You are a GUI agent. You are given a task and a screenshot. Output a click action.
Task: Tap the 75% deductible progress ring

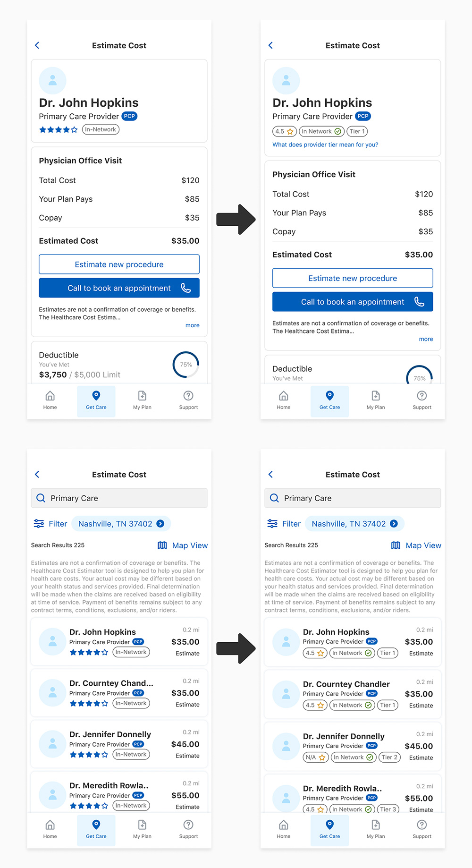tap(185, 364)
